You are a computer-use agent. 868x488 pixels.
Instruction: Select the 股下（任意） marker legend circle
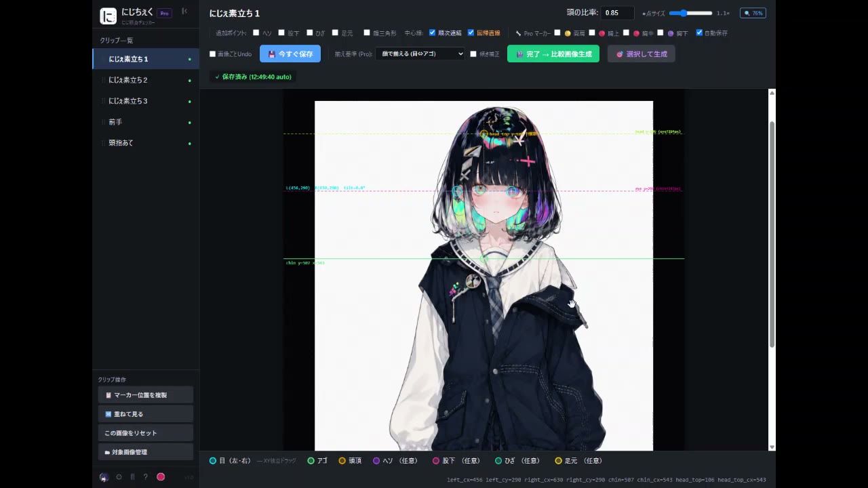point(436,461)
